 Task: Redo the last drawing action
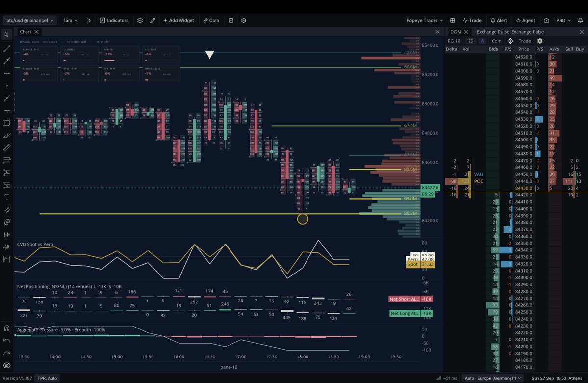click(x=7, y=354)
